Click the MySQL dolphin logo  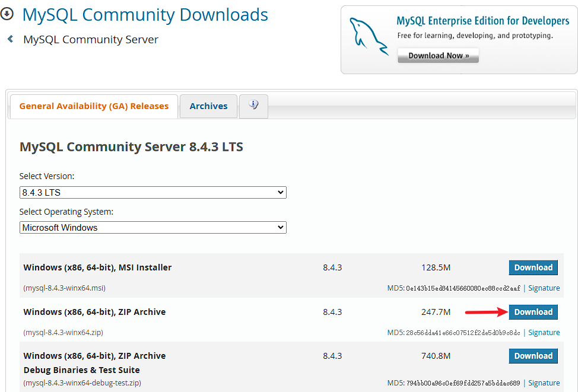(369, 37)
